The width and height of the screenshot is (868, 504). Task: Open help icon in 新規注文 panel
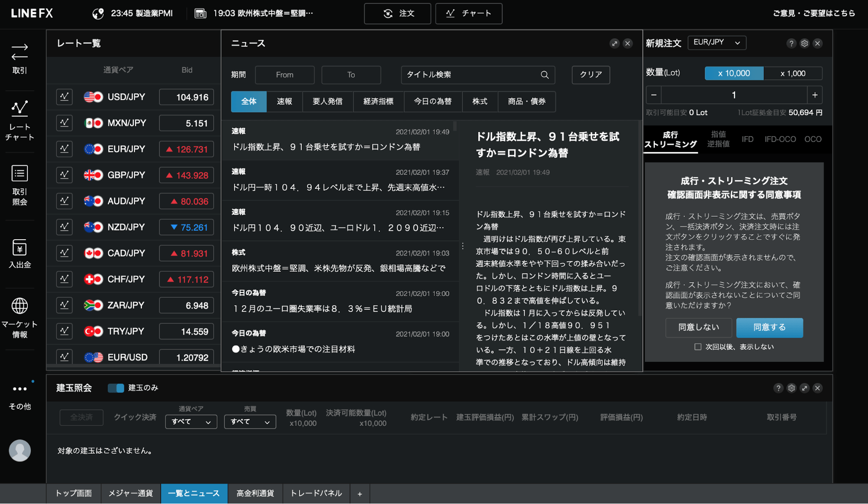pos(791,43)
